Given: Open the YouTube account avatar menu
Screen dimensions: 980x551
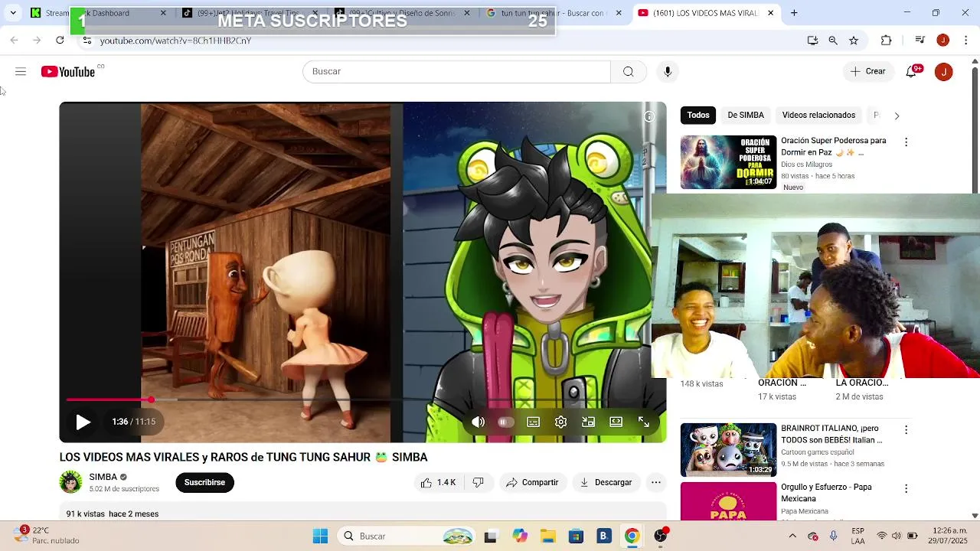Looking at the screenshot, I should click(944, 72).
